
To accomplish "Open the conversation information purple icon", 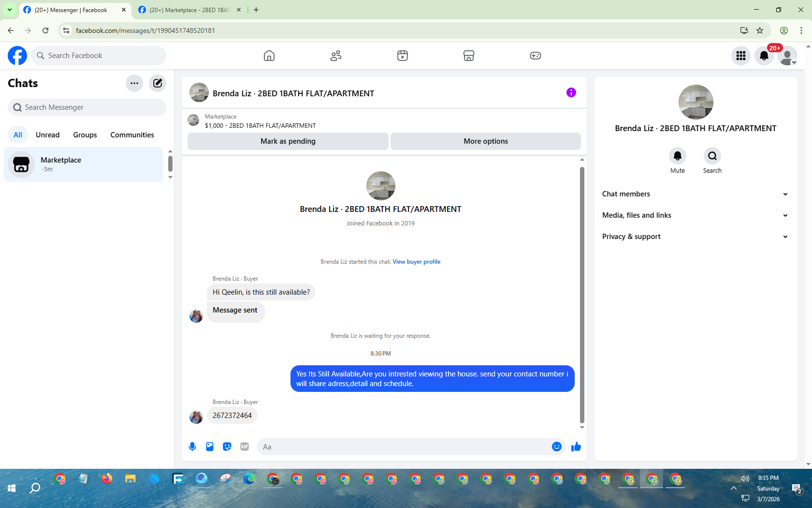I will click(x=571, y=92).
